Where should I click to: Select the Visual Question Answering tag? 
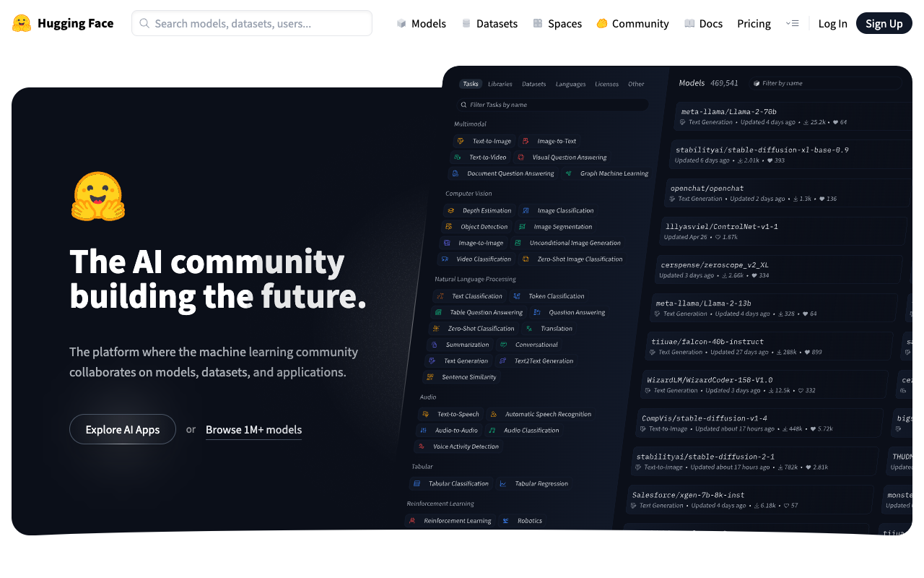point(562,157)
